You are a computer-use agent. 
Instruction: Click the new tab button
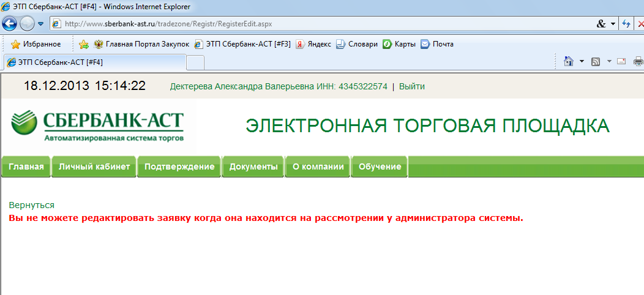195,62
